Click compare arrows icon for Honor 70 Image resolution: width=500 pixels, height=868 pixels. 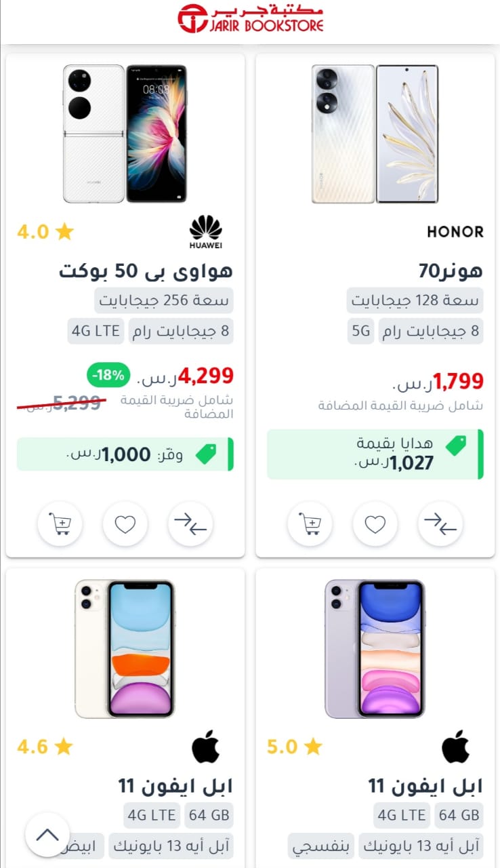pos(440,524)
